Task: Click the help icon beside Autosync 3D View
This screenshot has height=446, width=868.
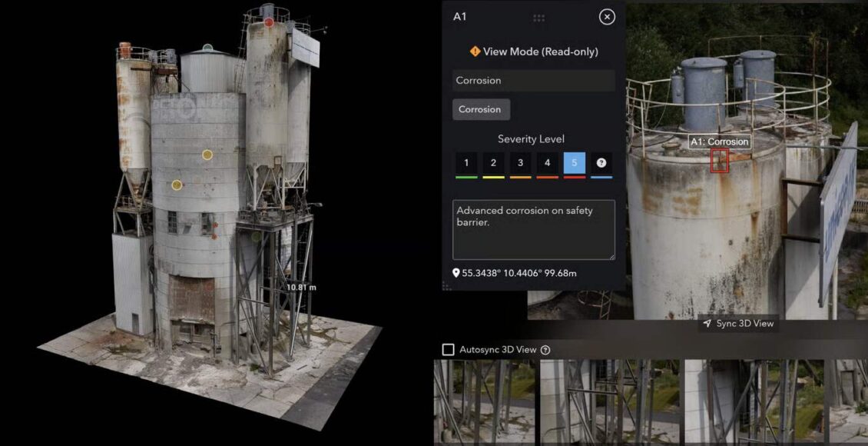Action: 545,350
